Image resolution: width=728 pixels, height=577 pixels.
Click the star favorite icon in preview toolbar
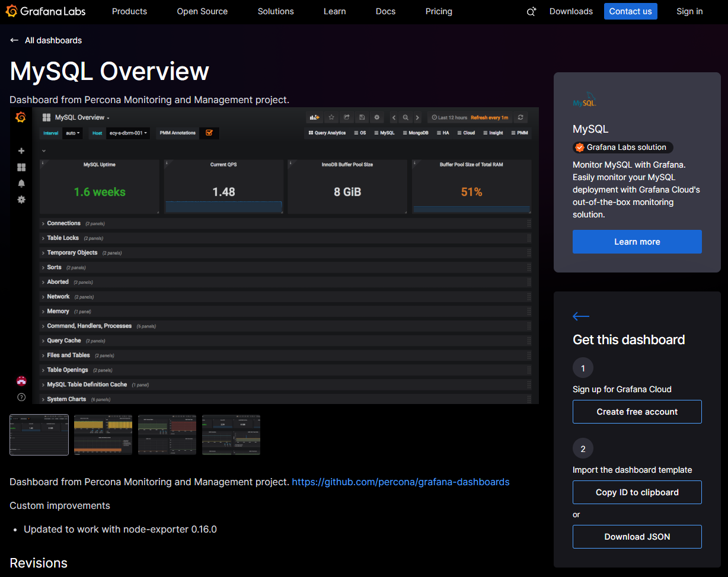coord(331,117)
